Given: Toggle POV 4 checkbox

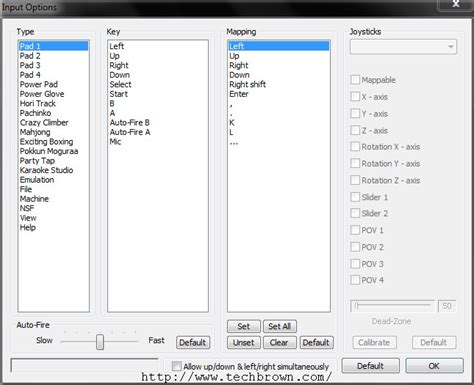Looking at the screenshot, I should 355,280.
